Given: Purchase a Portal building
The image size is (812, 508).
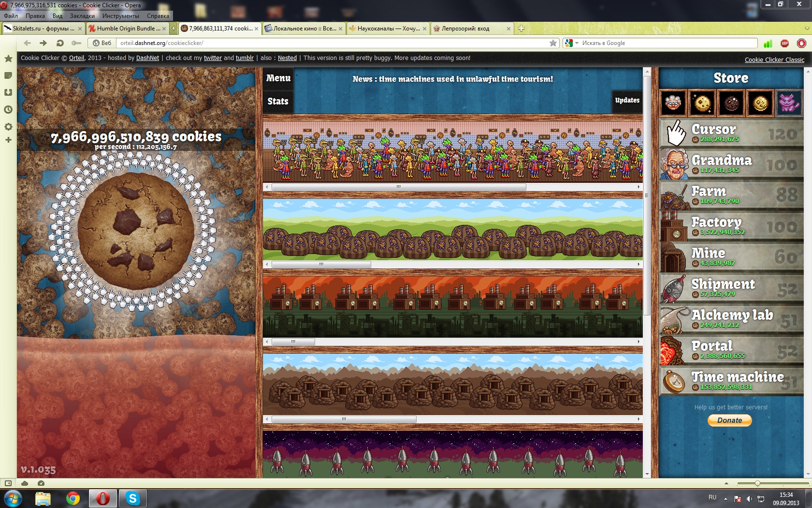Looking at the screenshot, I should pyautogui.click(x=731, y=350).
